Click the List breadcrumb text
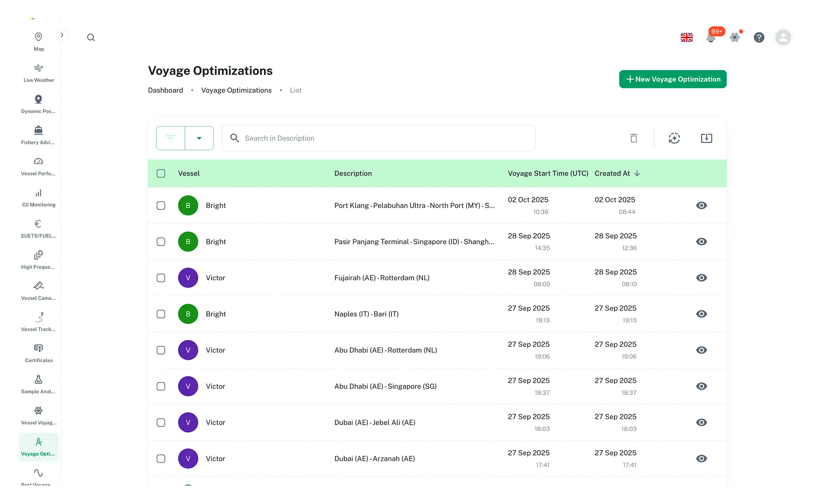Image resolution: width=832 pixels, height=504 pixels. pyautogui.click(x=296, y=90)
